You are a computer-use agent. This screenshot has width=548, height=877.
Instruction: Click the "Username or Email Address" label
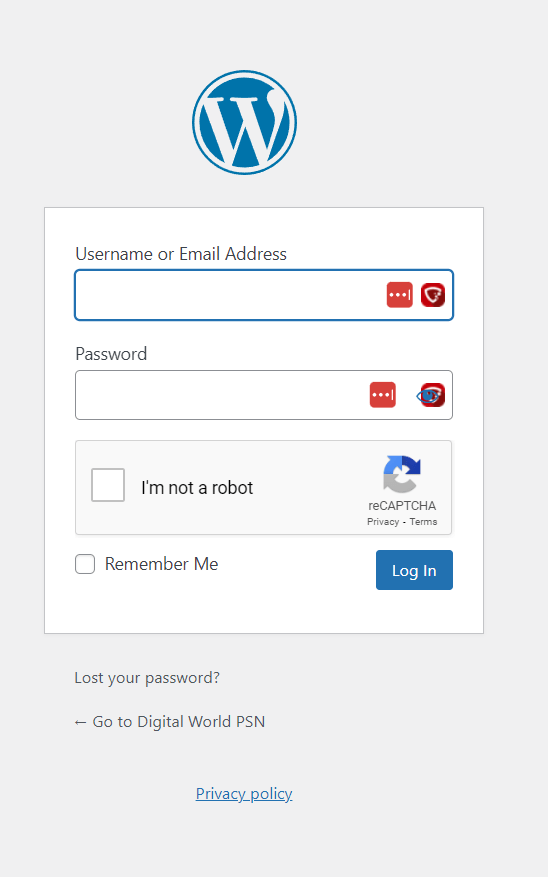pos(181,254)
